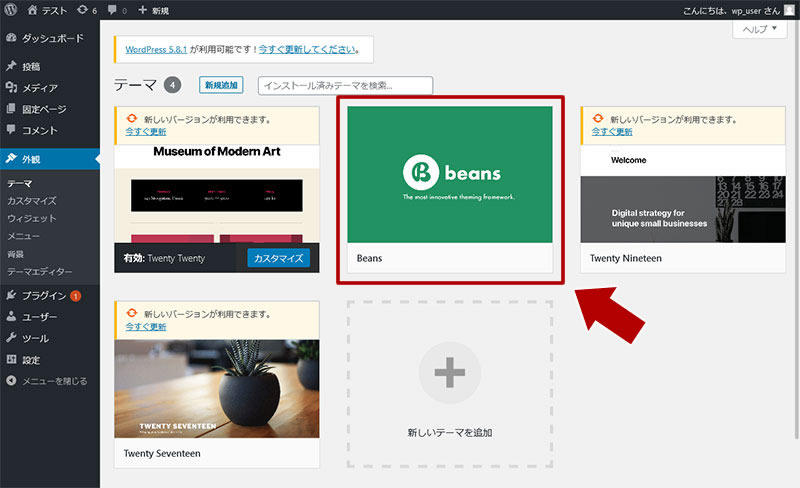800x488 pixels.
Task: Click the 新しいテーマを追加 label
Action: [x=449, y=432]
